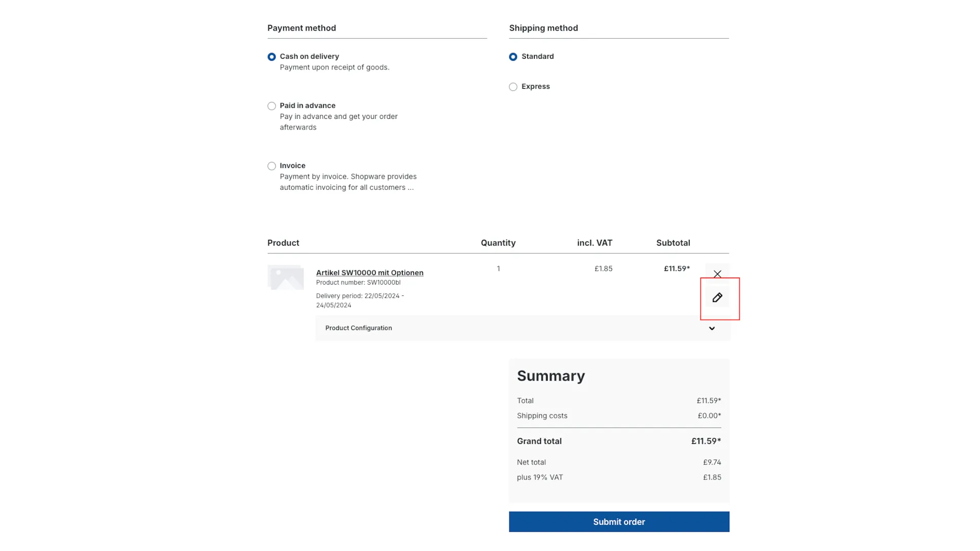Select the Standard shipping radio button
Image resolution: width=980 pixels, height=551 pixels.
513,57
